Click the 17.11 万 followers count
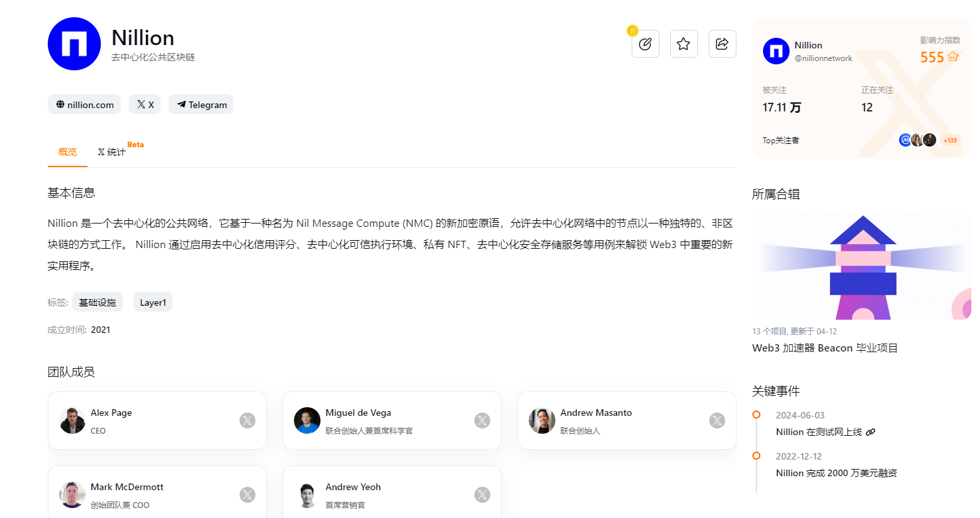980x518 pixels. click(x=782, y=107)
